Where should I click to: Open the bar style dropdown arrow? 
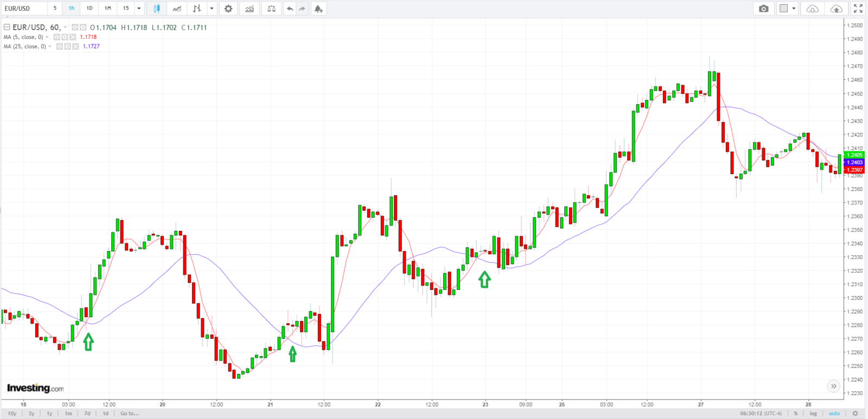point(212,9)
